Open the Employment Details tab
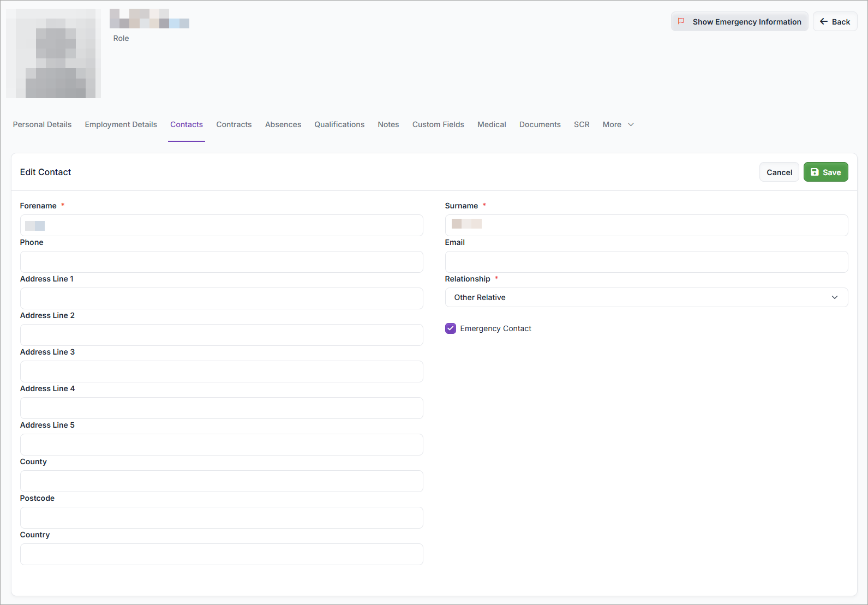 (121, 124)
